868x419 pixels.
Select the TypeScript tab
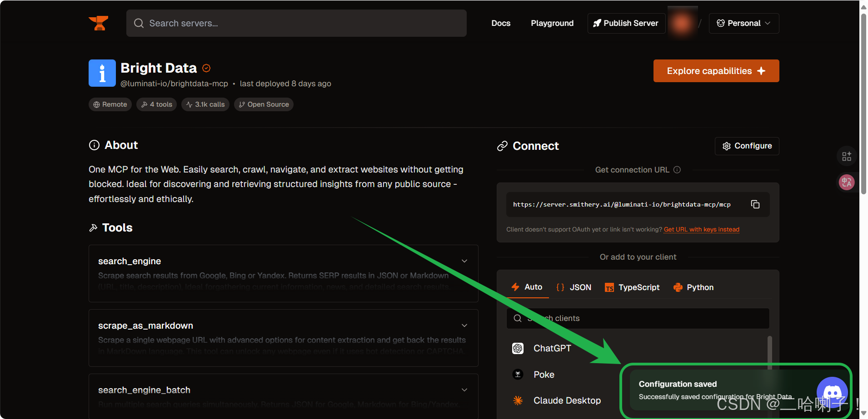[632, 287]
